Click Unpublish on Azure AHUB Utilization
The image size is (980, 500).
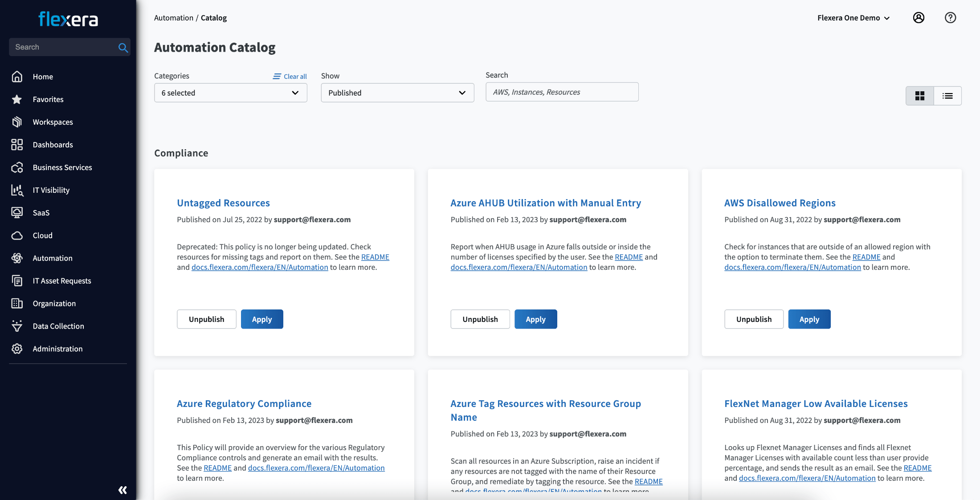pyautogui.click(x=480, y=319)
